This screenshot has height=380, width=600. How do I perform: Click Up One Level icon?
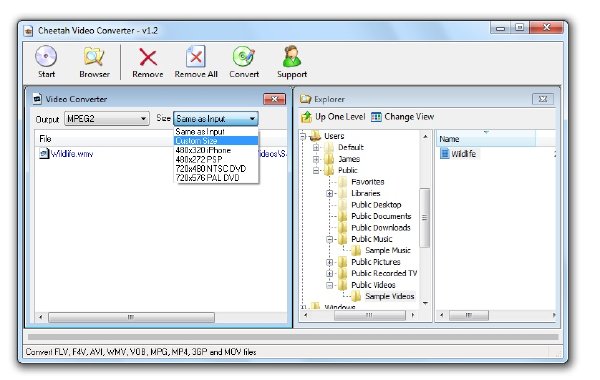[307, 117]
